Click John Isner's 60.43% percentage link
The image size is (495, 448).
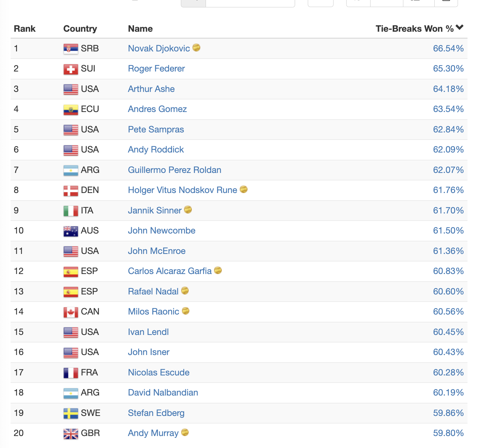[x=448, y=352]
